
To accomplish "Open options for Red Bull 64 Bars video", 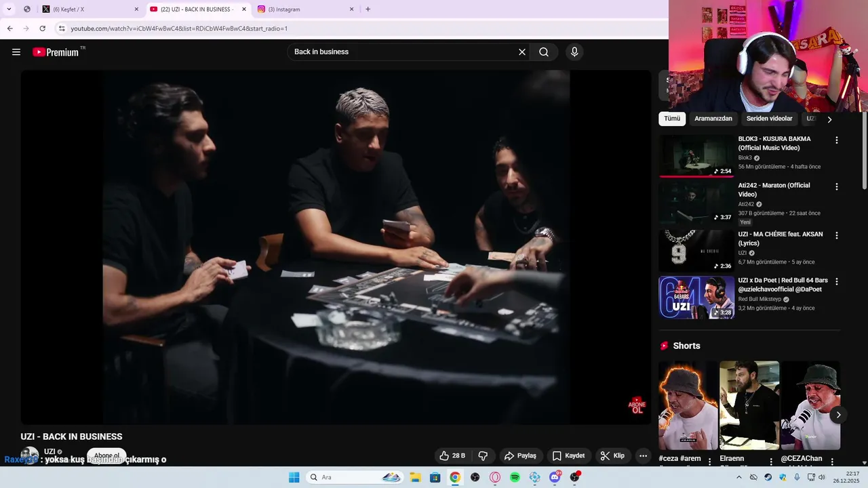I will [x=836, y=281].
